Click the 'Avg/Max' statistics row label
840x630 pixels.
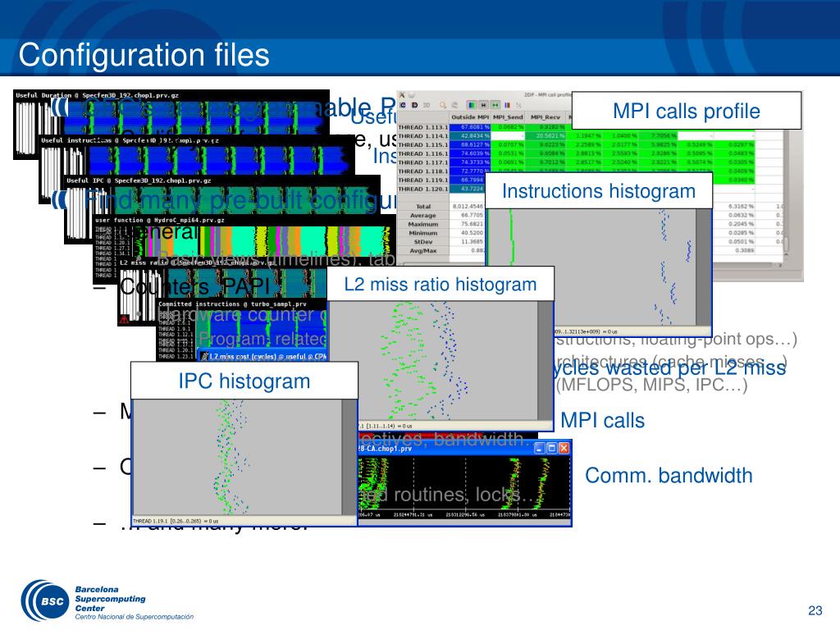[423, 251]
